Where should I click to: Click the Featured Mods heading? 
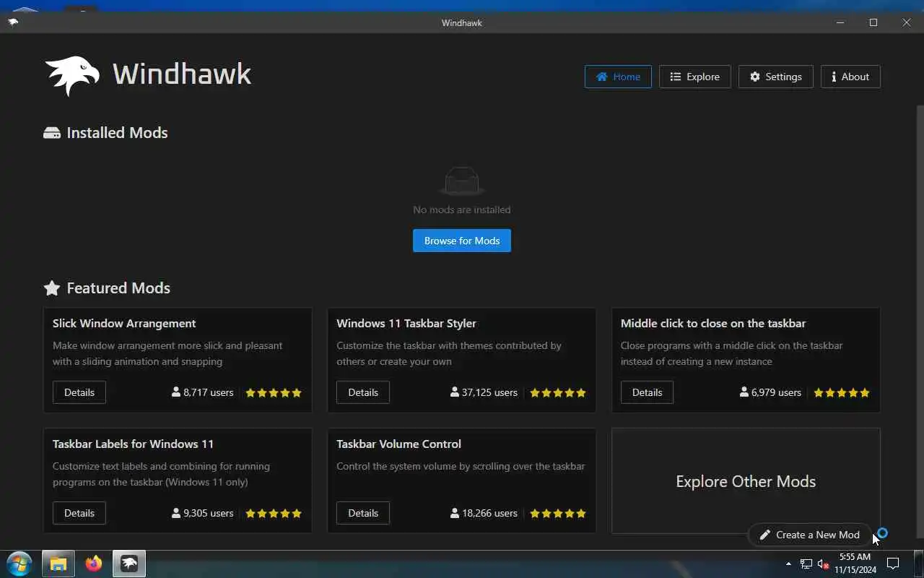(118, 288)
